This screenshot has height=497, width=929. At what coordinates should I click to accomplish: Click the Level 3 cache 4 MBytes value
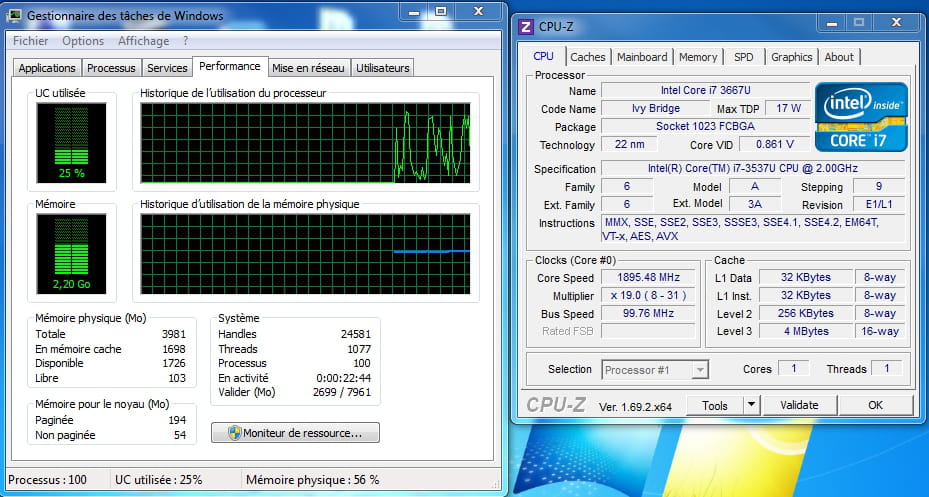[x=806, y=331]
